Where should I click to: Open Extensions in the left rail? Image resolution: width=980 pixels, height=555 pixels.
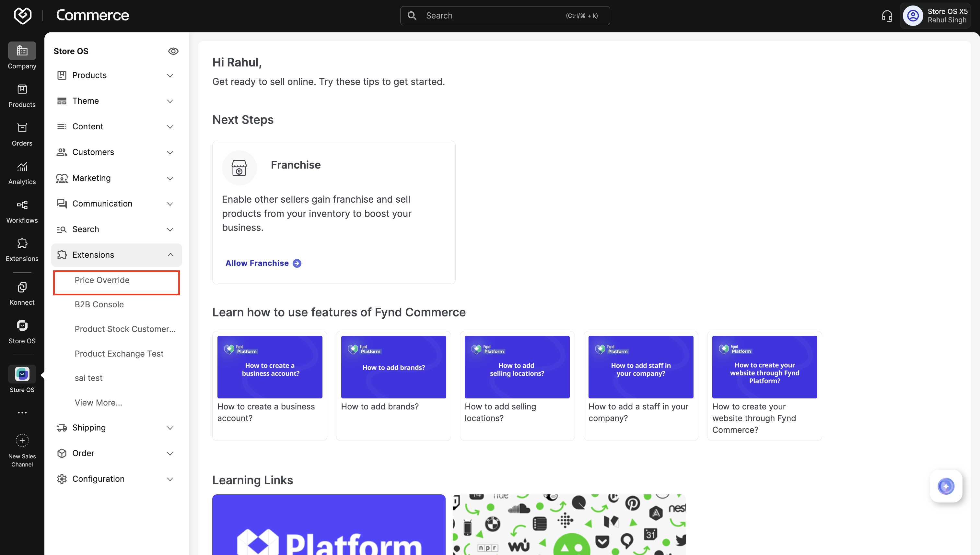(22, 250)
